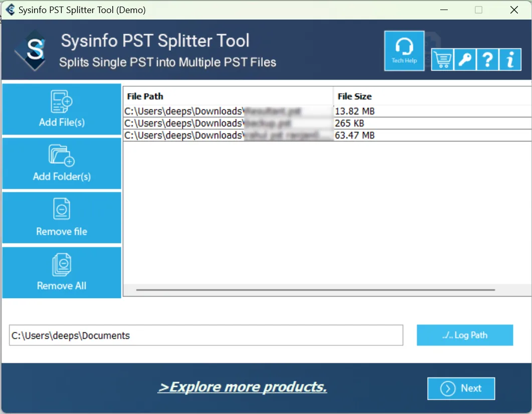This screenshot has height=414, width=532.
Task: Open help via question mark icon
Action: [487, 59]
